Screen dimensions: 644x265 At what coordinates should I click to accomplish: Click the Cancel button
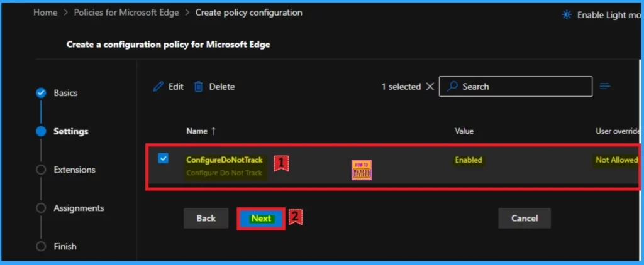524,219
